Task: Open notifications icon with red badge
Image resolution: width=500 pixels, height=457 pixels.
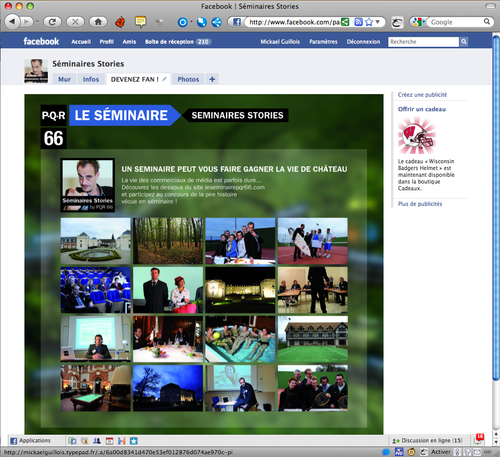Action: (x=479, y=439)
